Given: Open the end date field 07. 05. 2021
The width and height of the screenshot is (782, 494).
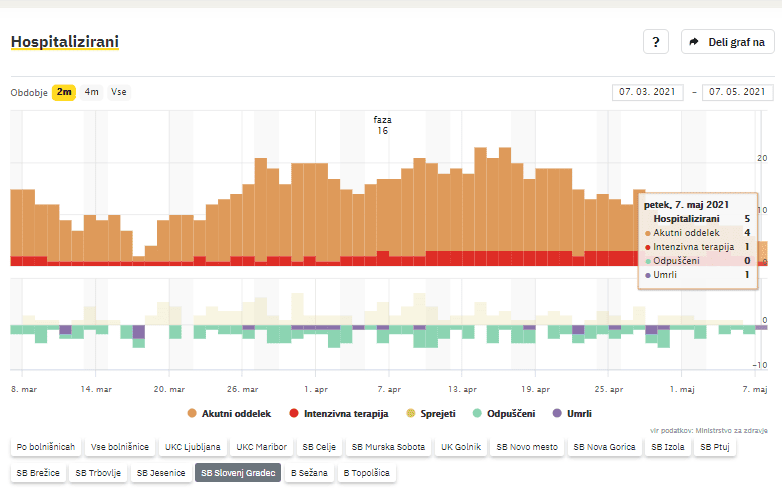Looking at the screenshot, I should click(738, 92).
